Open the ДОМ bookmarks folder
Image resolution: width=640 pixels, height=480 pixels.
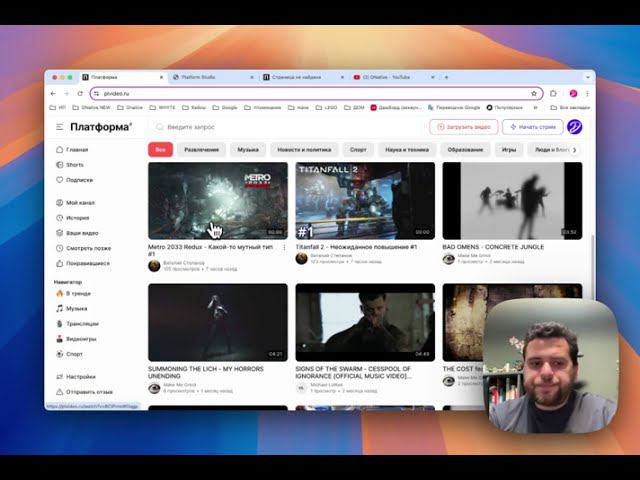(x=354, y=107)
